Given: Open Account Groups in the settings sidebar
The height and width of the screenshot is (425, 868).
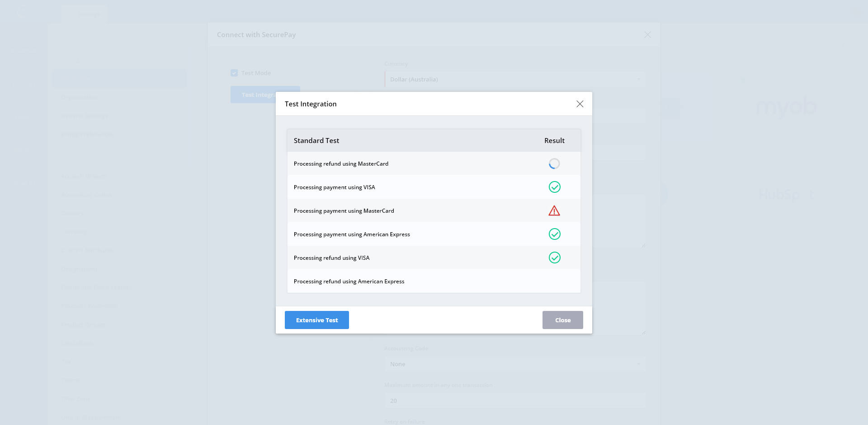Looking at the screenshot, I should [84, 176].
